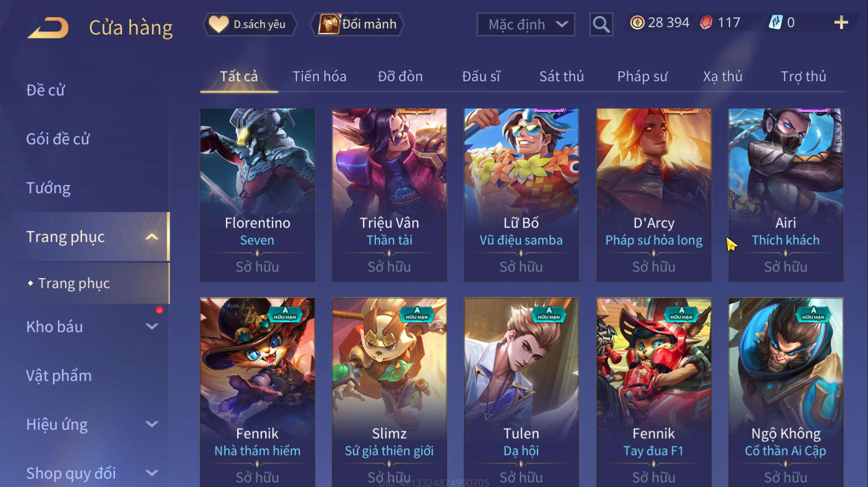Select the Tiến hóa tab
The height and width of the screenshot is (487, 868).
coord(320,77)
